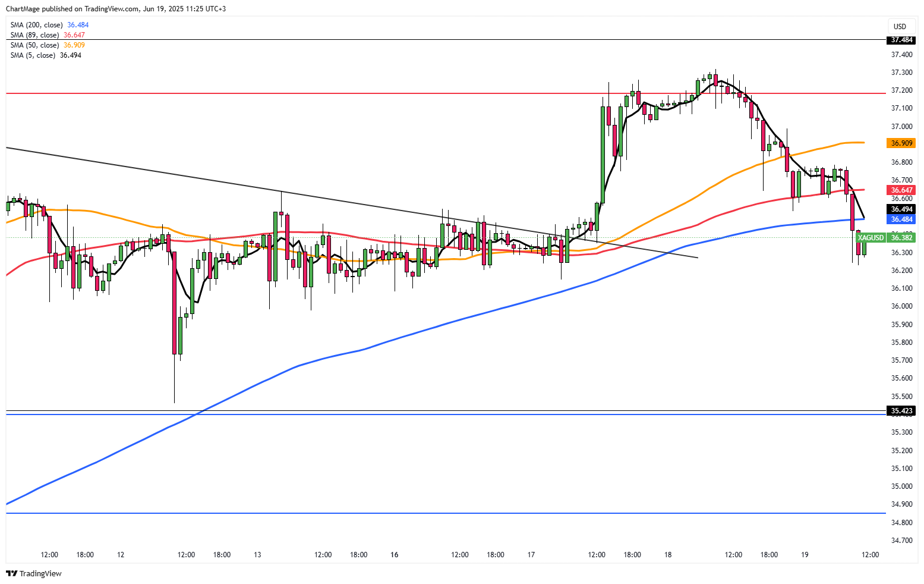
Task: Click the 36.484 value in SMA 200 legend
Action: pyautogui.click(x=78, y=25)
